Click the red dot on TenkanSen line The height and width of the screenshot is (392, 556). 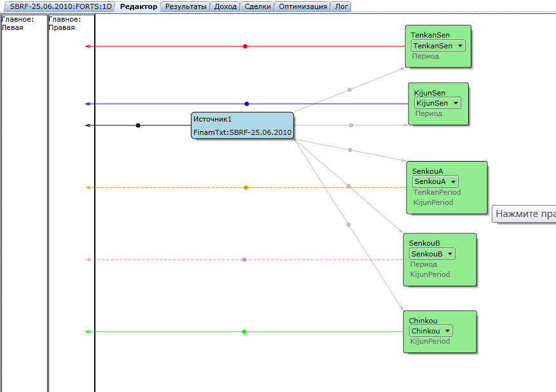[x=245, y=46]
